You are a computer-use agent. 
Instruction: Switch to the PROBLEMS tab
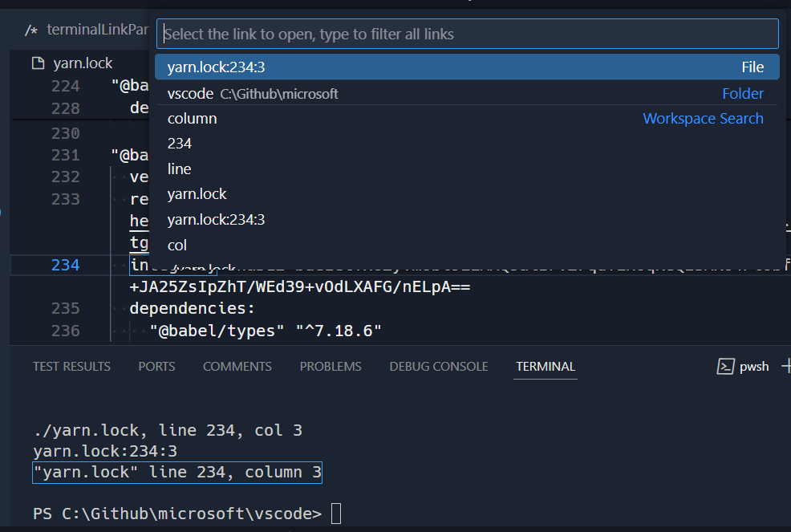[331, 366]
